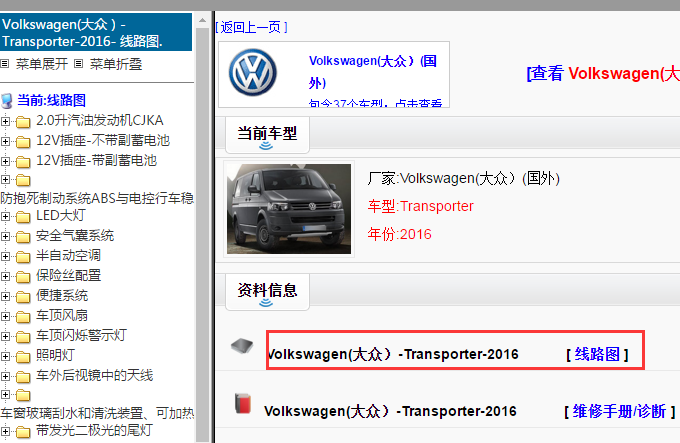Open the Volkswagen(大众)(国外) brand link
This screenshot has height=443, width=680.
pos(373,72)
